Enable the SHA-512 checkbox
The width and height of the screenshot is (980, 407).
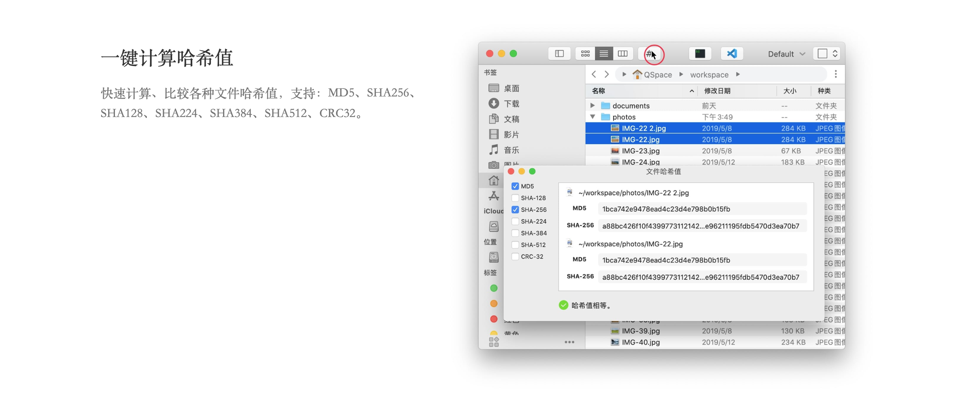point(515,245)
